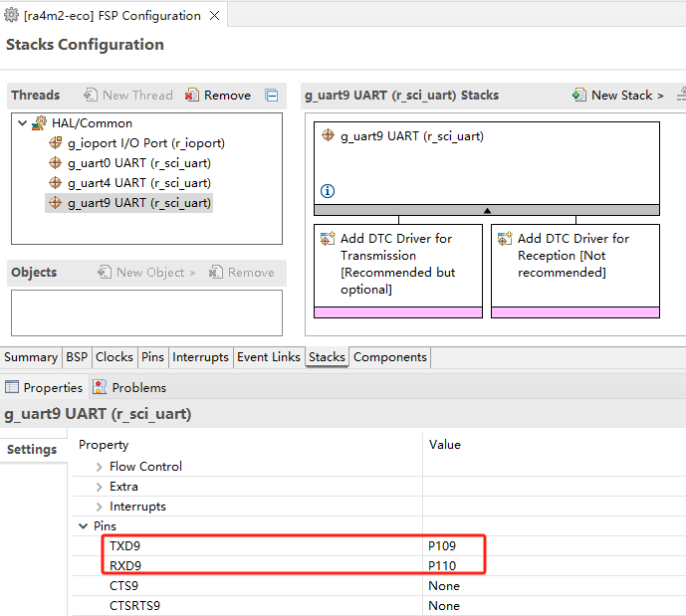
Task: Collapse the Pins property group
Action: click(83, 526)
